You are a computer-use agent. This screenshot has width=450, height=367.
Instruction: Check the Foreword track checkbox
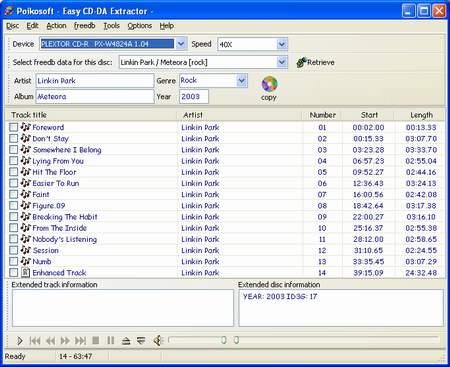(x=13, y=127)
